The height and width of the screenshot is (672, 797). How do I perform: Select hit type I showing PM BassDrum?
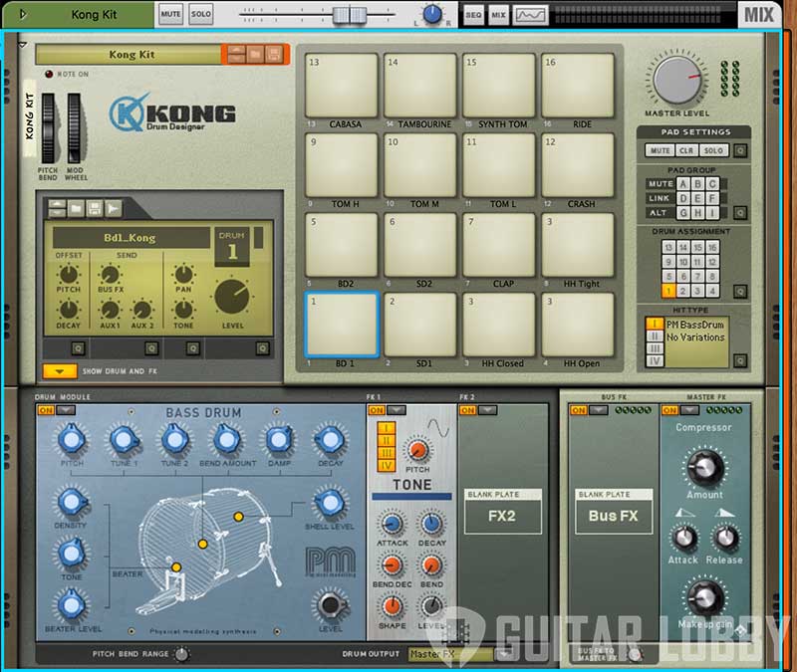tap(655, 324)
